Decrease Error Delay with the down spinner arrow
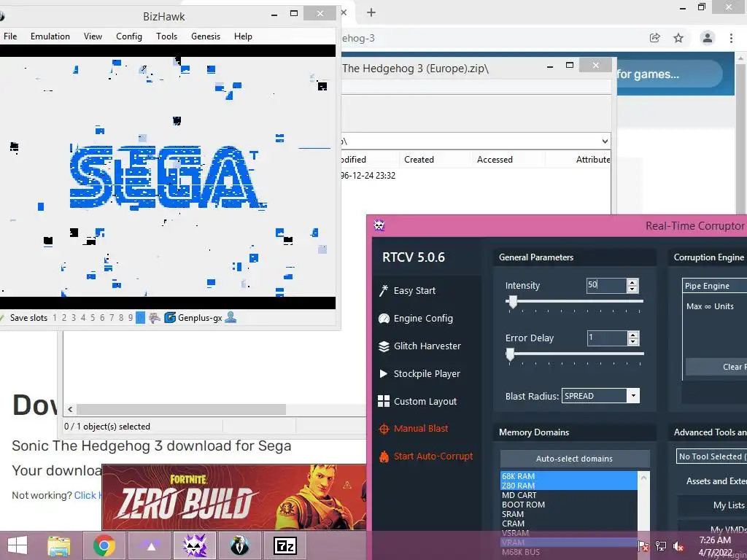 632,341
